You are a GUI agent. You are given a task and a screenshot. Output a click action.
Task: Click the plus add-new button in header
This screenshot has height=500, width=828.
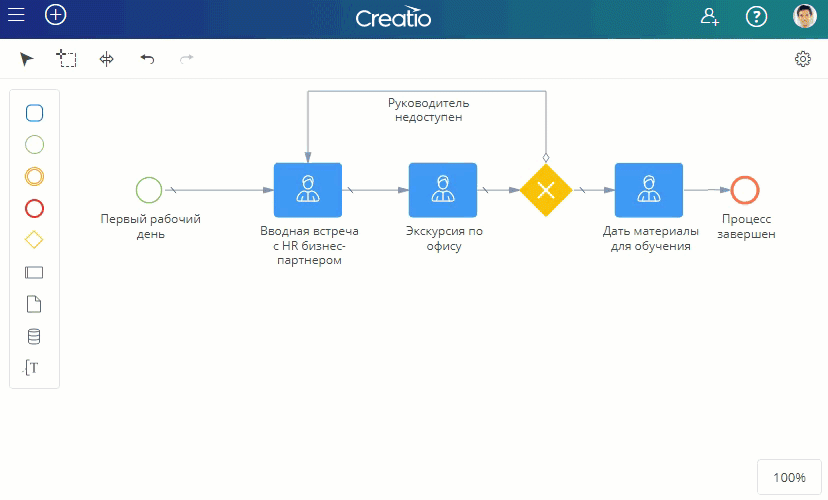click(55, 15)
